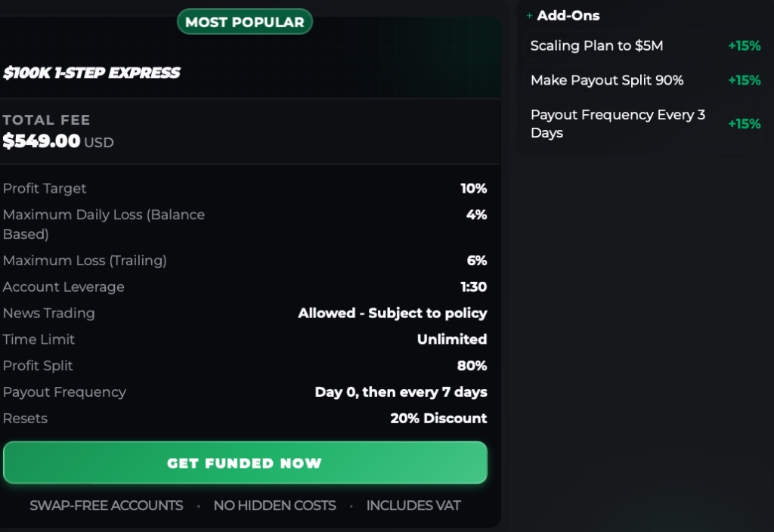Image resolution: width=774 pixels, height=532 pixels.
Task: Select 'Day 0, then every 7 days' value
Action: [x=401, y=392]
